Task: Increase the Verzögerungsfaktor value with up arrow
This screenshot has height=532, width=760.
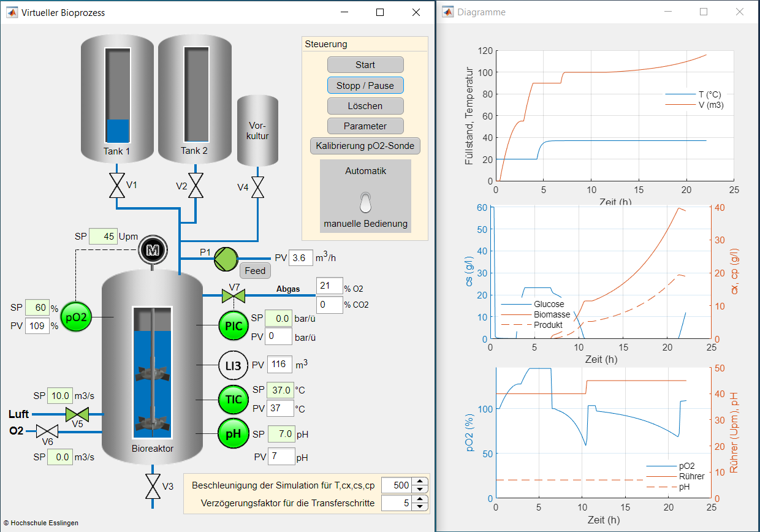Action: pyautogui.click(x=419, y=500)
